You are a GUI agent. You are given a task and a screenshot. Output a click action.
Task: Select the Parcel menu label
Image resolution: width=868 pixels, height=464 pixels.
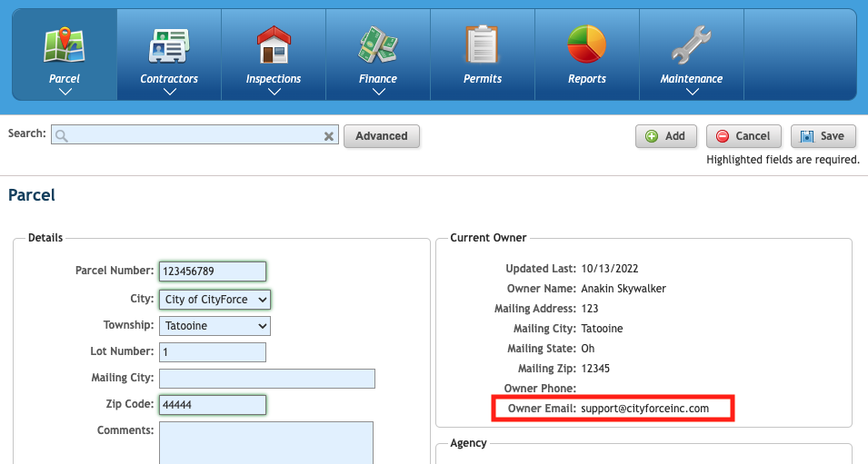[65, 78]
